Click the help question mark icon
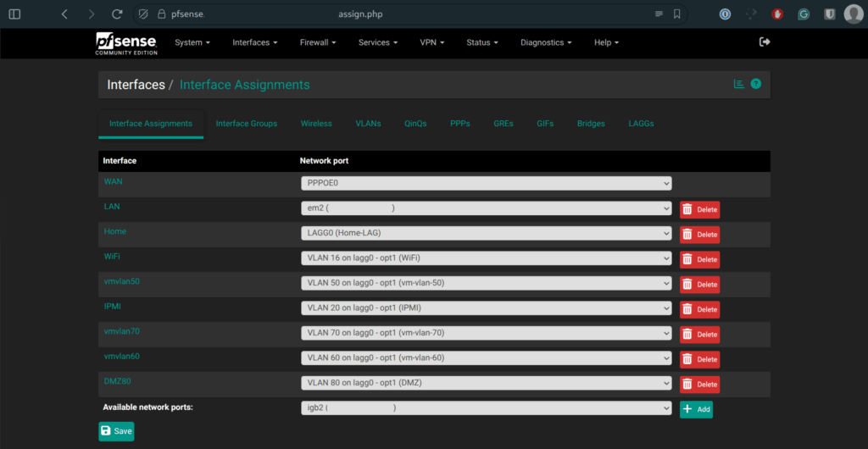The image size is (868, 449). point(756,84)
